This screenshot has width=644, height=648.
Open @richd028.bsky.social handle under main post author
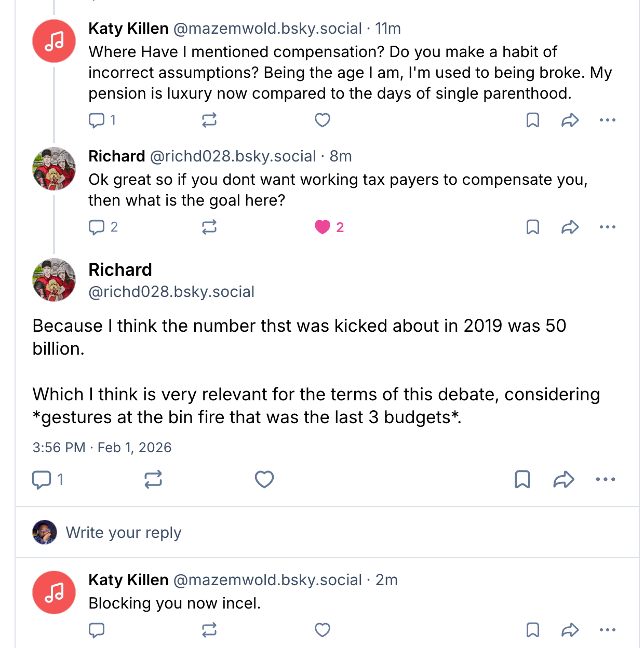[x=171, y=292]
